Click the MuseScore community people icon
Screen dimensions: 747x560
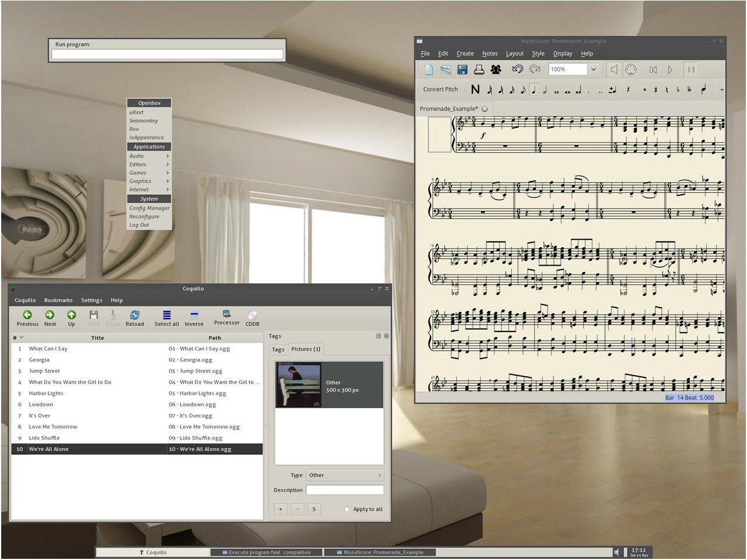click(x=496, y=70)
